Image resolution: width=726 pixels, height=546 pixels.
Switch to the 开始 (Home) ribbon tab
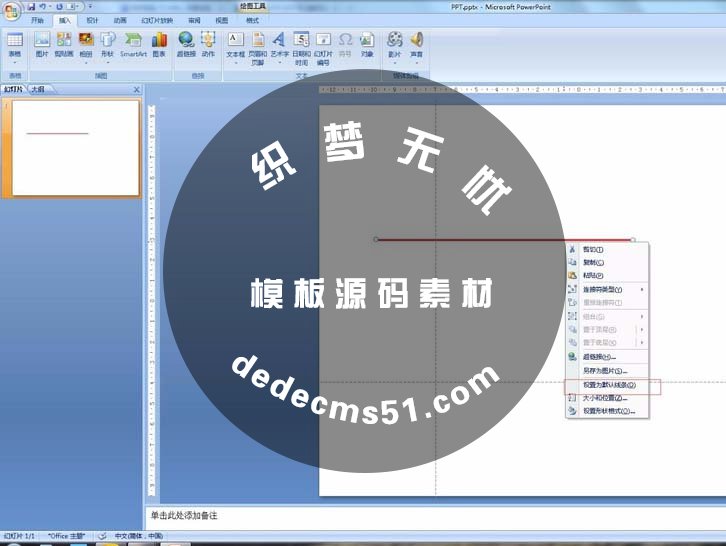tap(37, 20)
